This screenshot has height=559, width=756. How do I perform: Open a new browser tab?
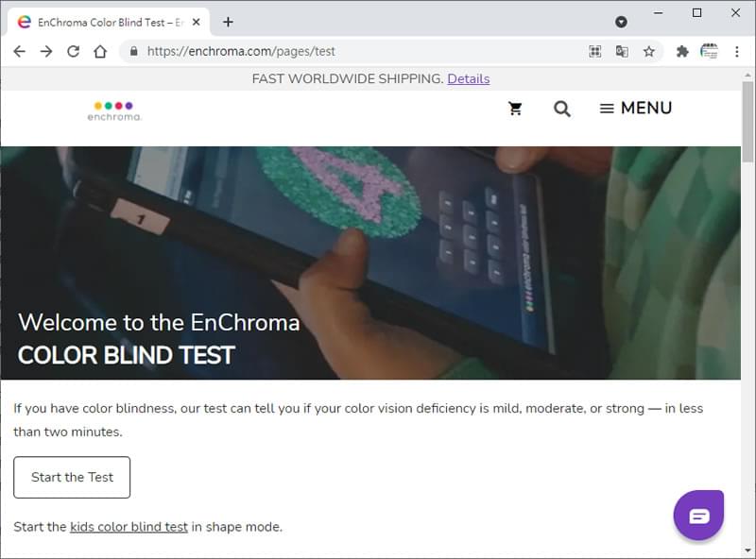click(x=228, y=22)
